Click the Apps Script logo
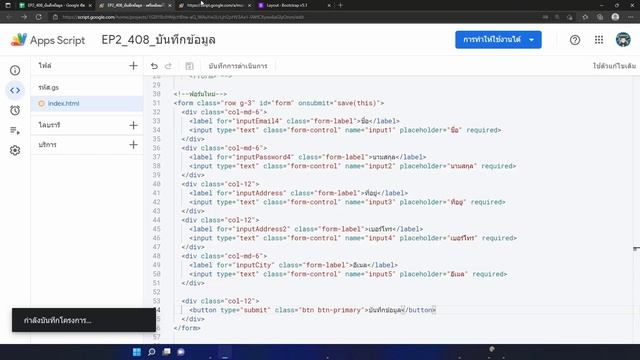The image size is (640, 360). click(48, 40)
